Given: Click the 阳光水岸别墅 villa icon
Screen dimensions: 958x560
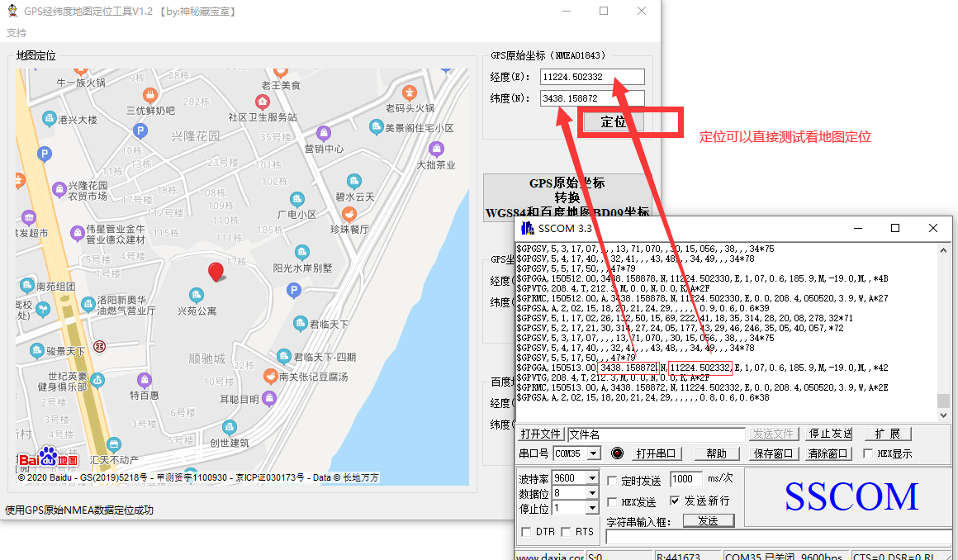Looking at the screenshot, I should 301,252.
